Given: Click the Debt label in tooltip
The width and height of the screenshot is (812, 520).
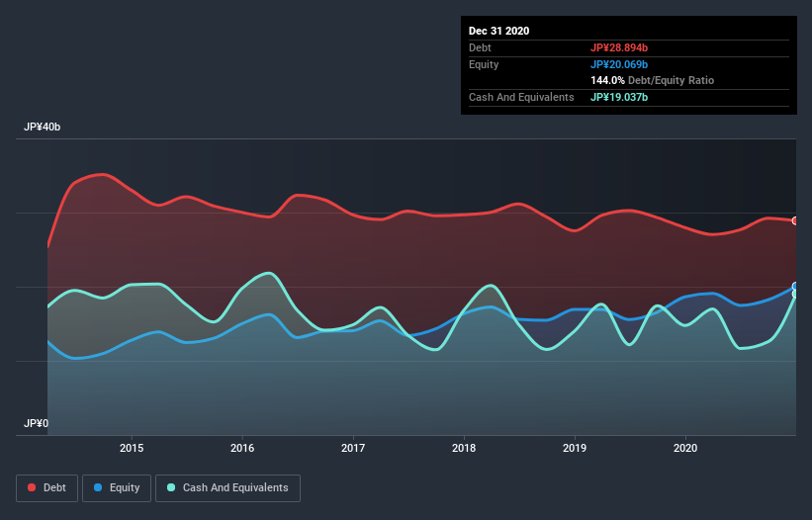Looking at the screenshot, I should point(480,47).
